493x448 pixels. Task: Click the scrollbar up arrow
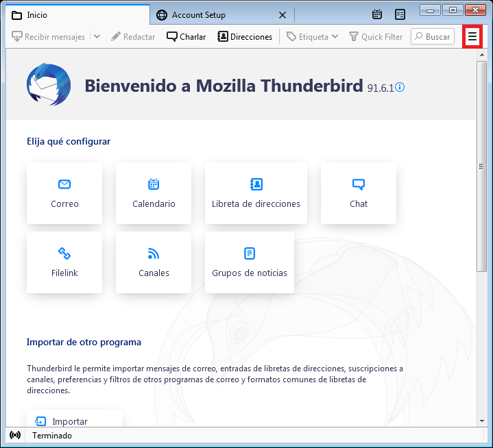pyautogui.click(x=481, y=55)
